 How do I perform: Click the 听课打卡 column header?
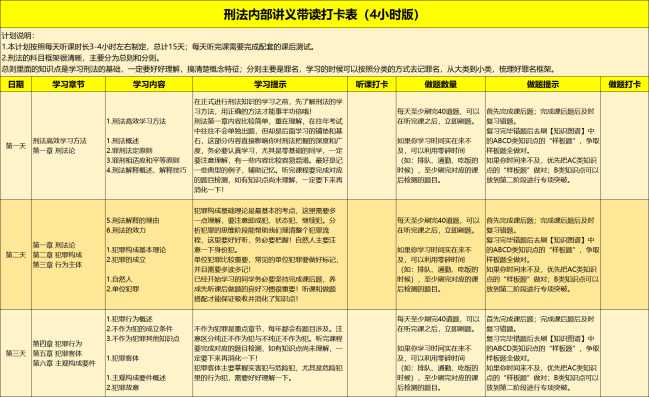(372, 84)
